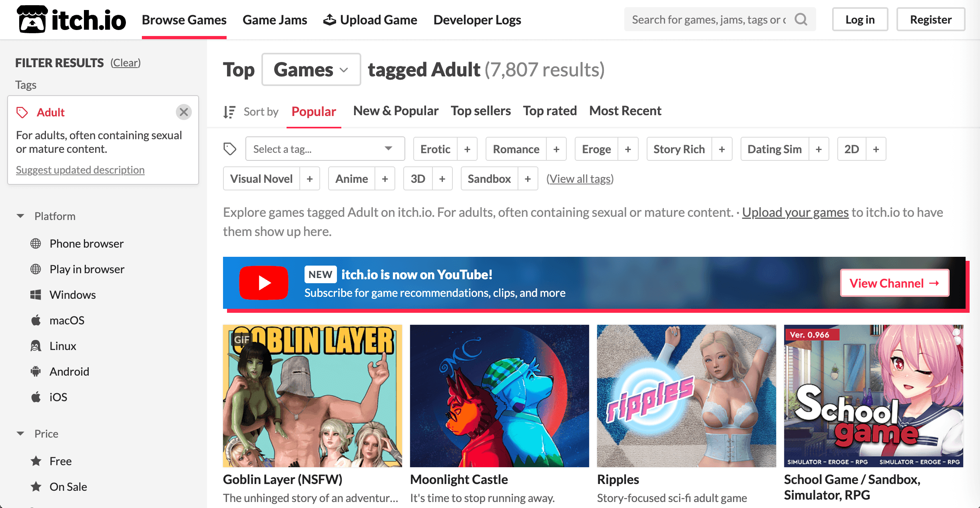Screen dimensions: 980x508
Task: Select the Windows platform filter
Action: click(72, 295)
